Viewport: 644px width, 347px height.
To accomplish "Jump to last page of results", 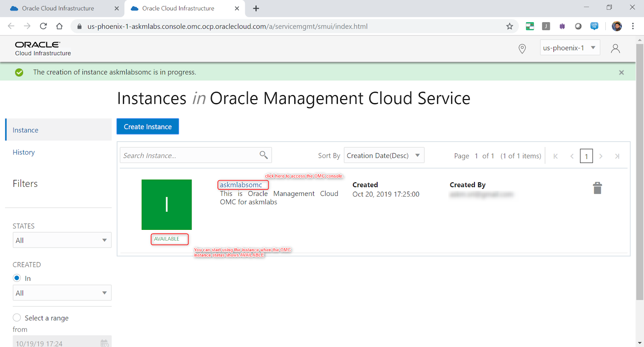I will [617, 156].
